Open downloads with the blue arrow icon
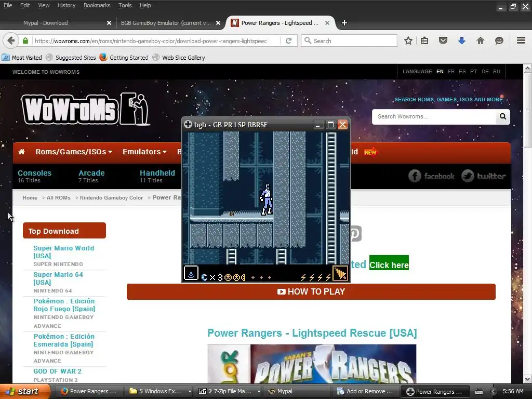Screen dimensions: 532x399 (462, 41)
